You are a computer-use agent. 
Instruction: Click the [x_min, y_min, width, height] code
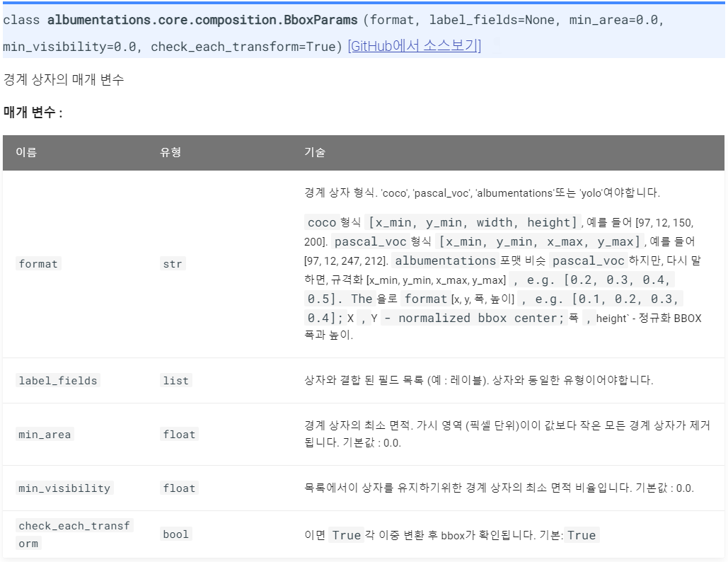pyautogui.click(x=473, y=222)
